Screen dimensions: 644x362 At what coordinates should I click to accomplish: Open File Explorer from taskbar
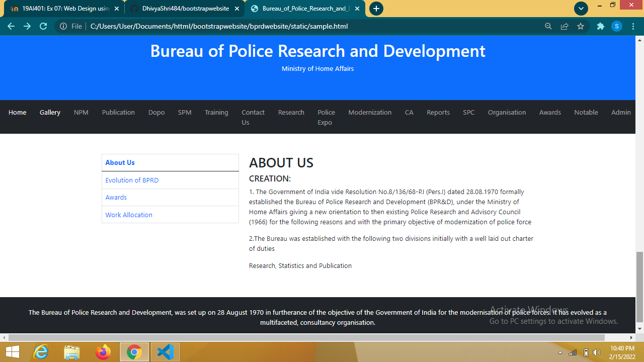[x=72, y=352]
